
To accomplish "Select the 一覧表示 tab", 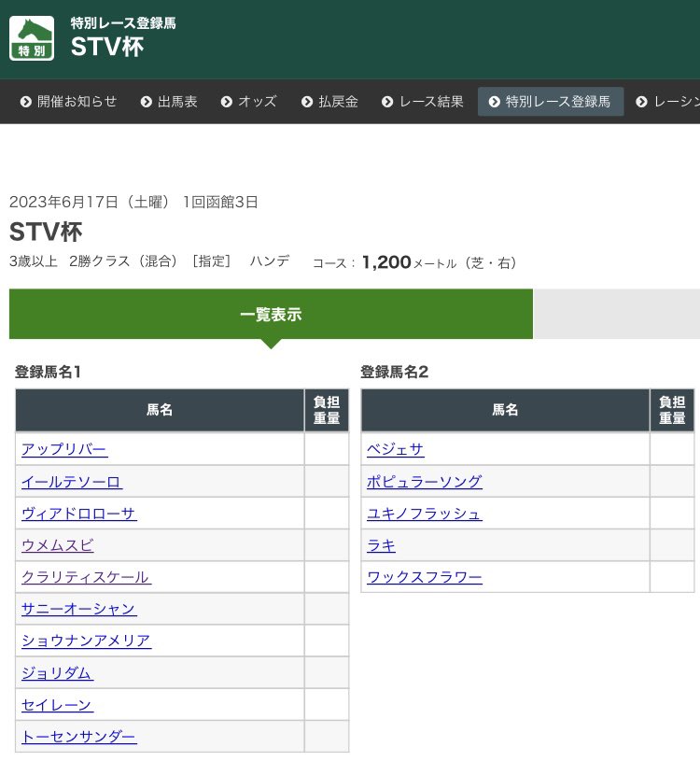I will pyautogui.click(x=271, y=314).
